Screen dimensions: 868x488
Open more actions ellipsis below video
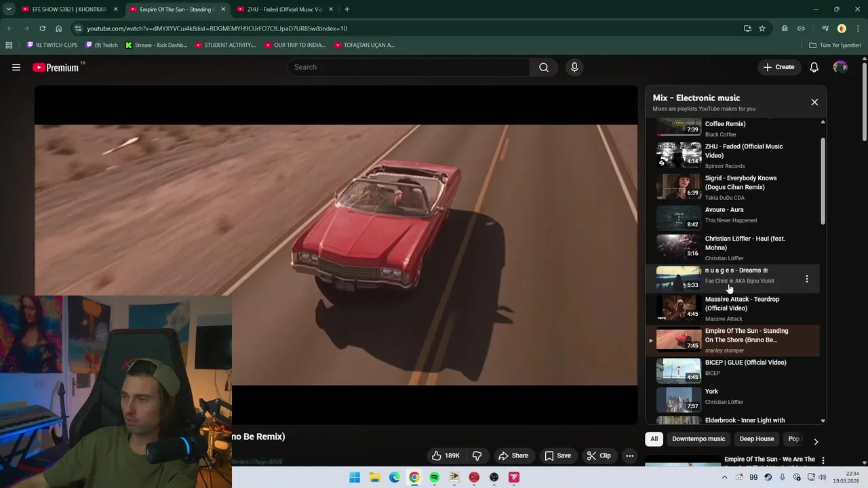(629, 455)
